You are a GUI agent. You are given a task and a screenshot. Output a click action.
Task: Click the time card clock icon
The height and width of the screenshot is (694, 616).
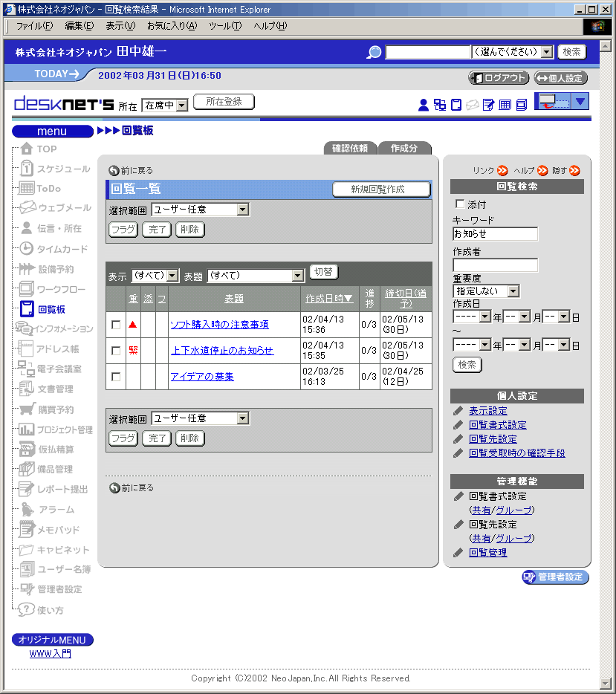[27, 249]
